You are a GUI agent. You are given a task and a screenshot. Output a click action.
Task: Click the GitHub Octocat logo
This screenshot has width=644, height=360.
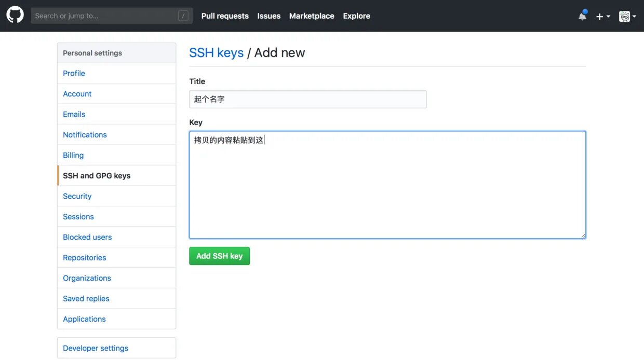[x=15, y=16]
